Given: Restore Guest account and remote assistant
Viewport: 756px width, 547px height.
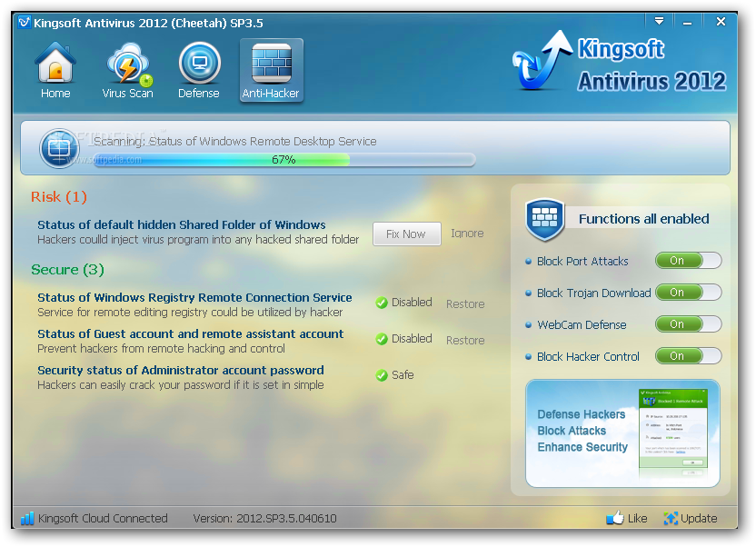Looking at the screenshot, I should pos(465,340).
